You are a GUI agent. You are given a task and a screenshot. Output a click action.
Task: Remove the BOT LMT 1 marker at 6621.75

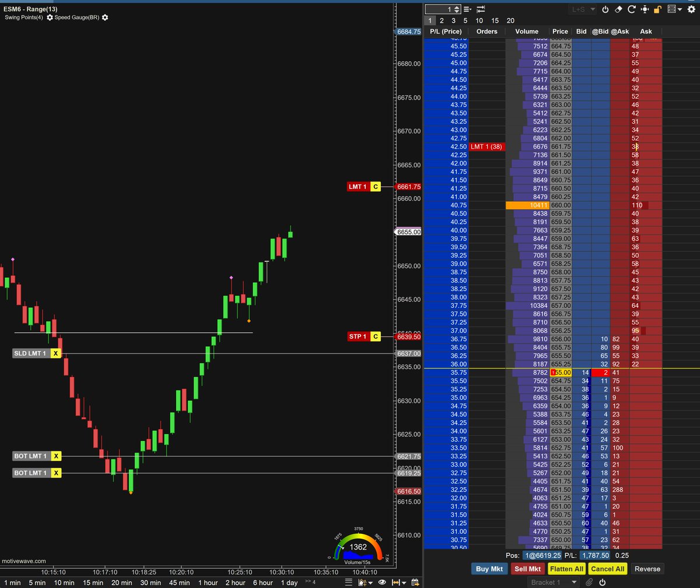pyautogui.click(x=55, y=456)
